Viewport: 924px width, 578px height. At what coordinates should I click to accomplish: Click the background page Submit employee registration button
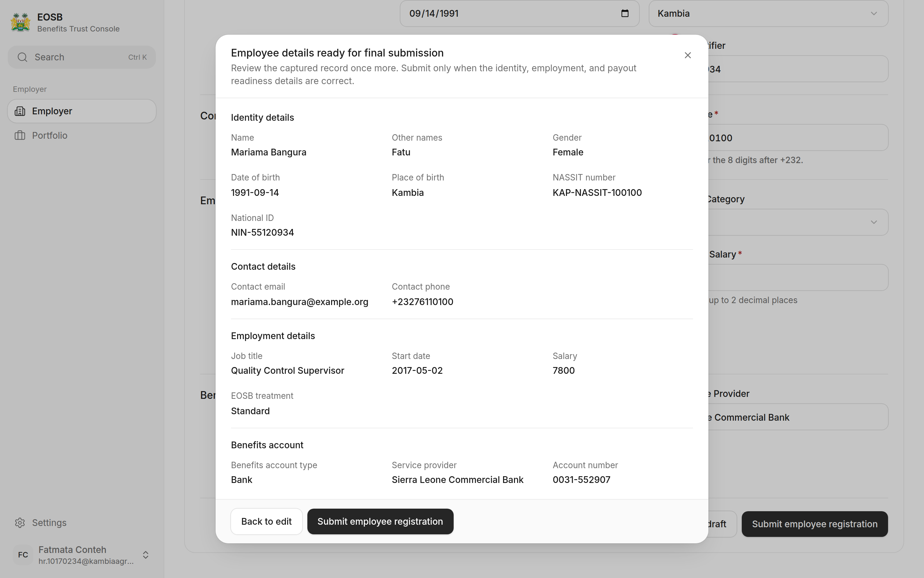[x=814, y=524]
